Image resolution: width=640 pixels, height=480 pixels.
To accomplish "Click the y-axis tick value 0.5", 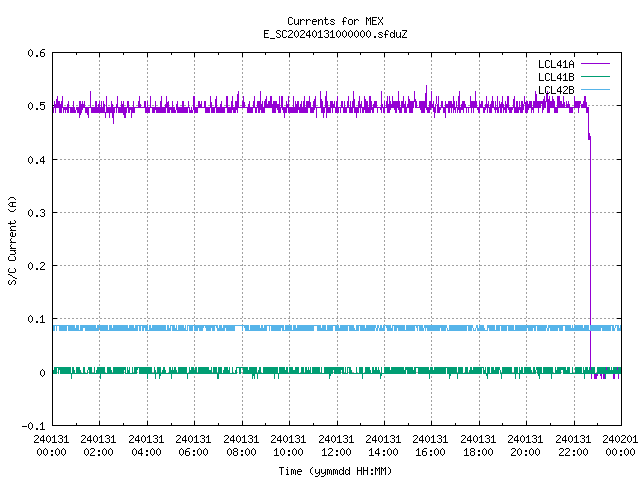I will click(36, 106).
